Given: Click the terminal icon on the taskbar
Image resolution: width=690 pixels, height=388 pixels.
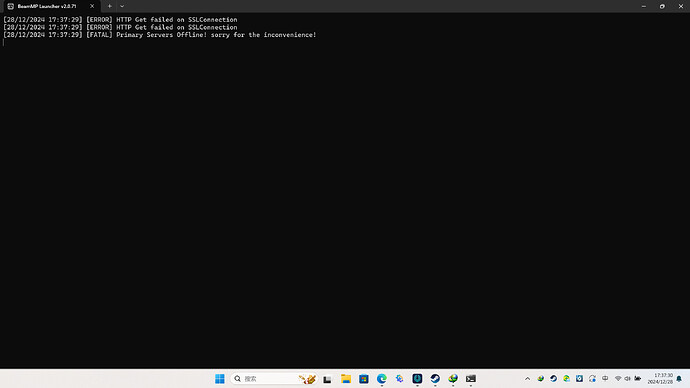Looking at the screenshot, I should point(471,379).
